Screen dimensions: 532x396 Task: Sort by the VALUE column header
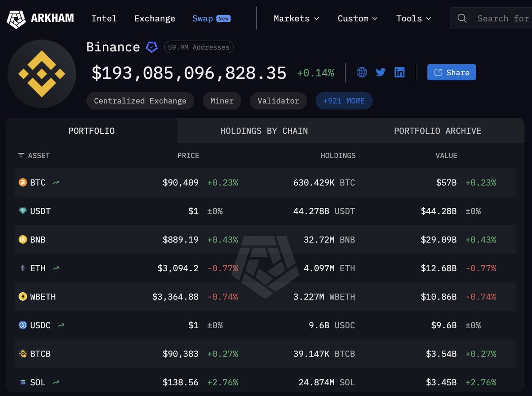coord(446,155)
